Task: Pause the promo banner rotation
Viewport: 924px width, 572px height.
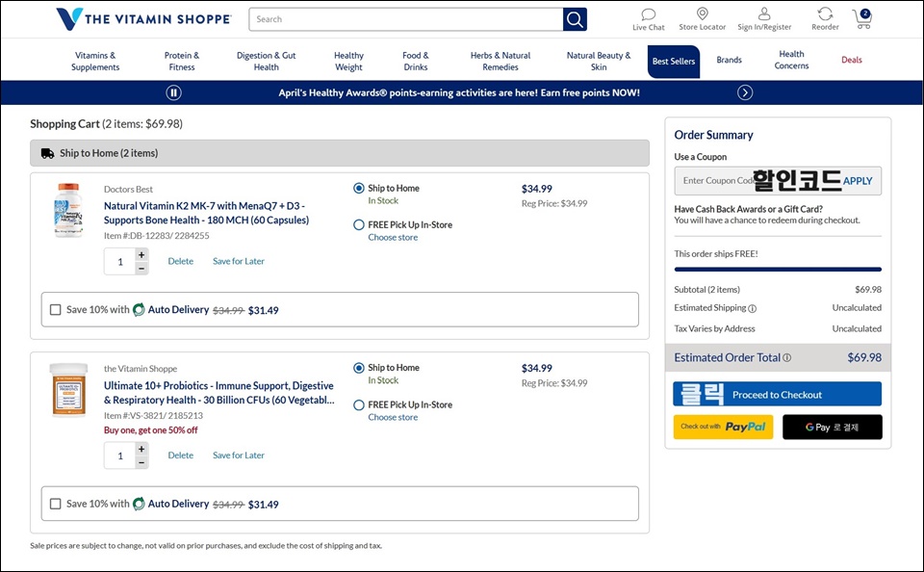Action: click(173, 92)
